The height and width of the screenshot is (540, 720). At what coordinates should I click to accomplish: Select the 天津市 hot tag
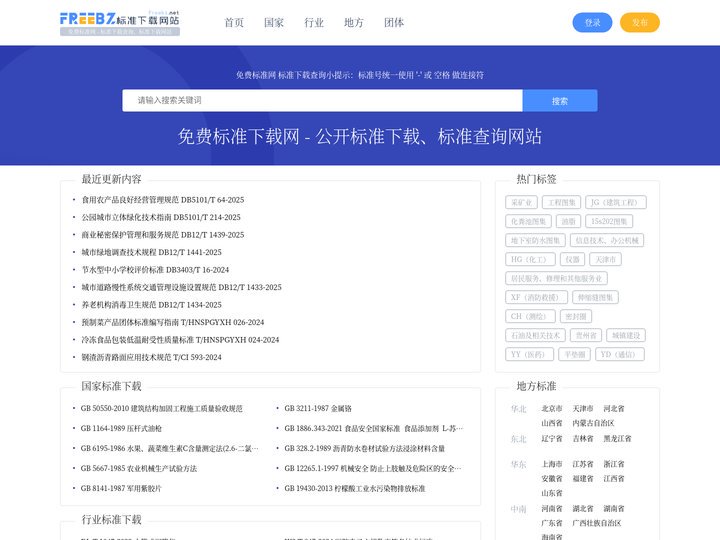coord(605,259)
